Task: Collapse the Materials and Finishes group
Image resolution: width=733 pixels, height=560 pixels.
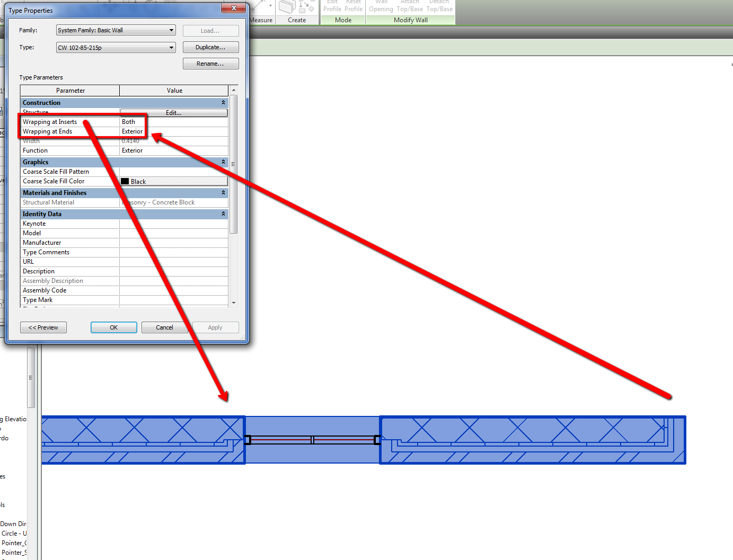Action: pyautogui.click(x=223, y=193)
